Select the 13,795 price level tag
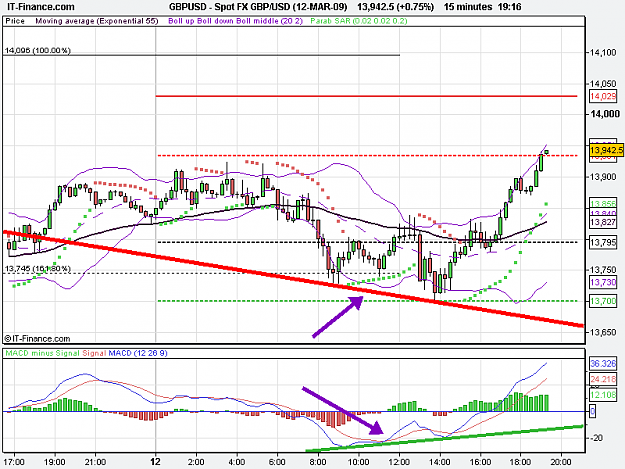Screen dimensions: 625x469 [x=603, y=242]
